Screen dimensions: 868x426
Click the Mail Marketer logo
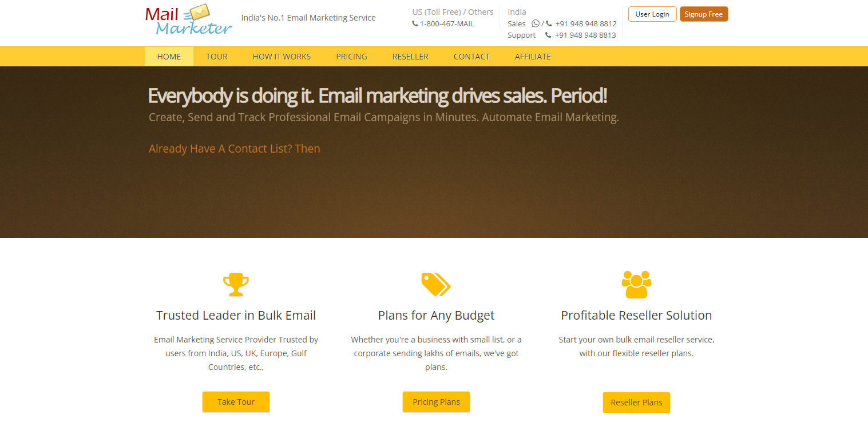coord(188,19)
